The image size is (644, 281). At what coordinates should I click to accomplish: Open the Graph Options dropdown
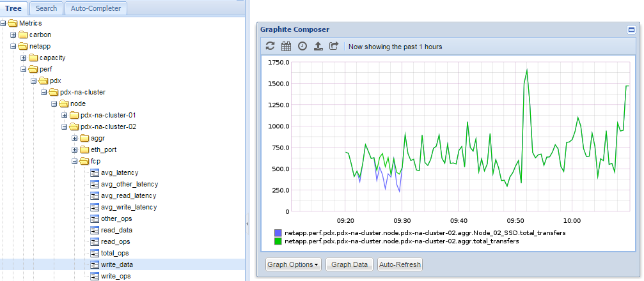click(x=294, y=264)
